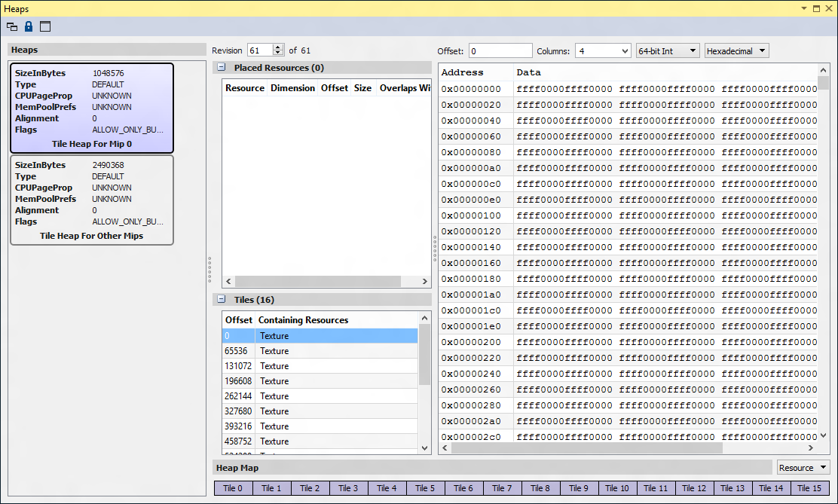This screenshot has height=504, width=838.
Task: Toggle the blue lock icon
Action: (29, 26)
